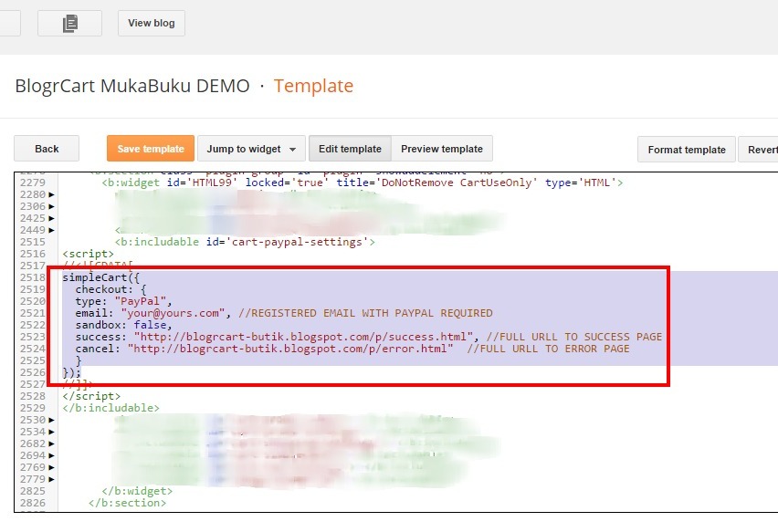778x532 pixels.
Task: Switch to the Edit template tab
Action: 350,148
